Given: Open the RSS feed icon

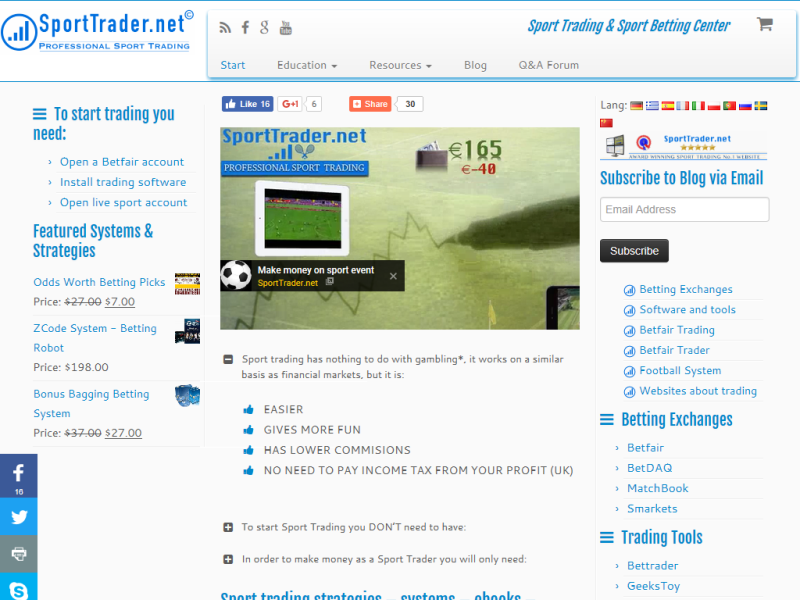Looking at the screenshot, I should click(225, 28).
